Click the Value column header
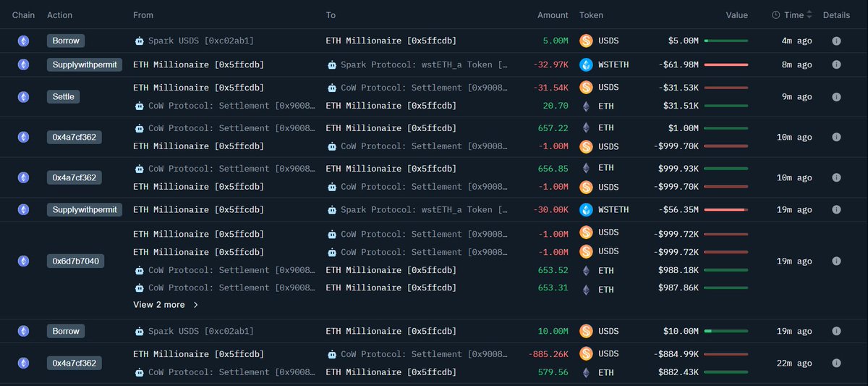This screenshot has width=868, height=386. [x=737, y=15]
